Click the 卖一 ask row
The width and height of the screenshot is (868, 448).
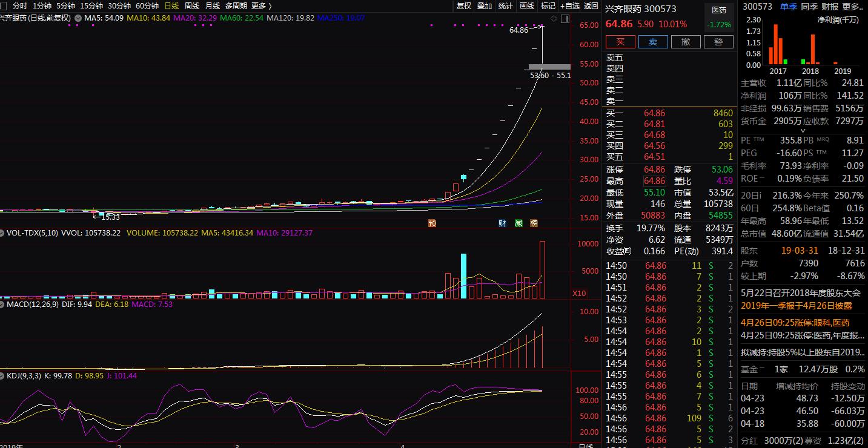click(669, 101)
